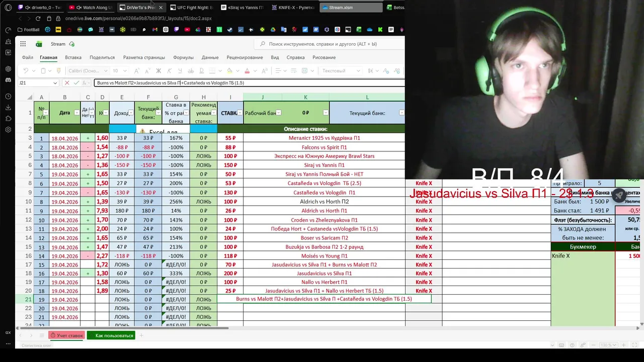This screenshot has width=644, height=362.
Task: Click the horizontal sheet scrollbar
Action: 123,328
